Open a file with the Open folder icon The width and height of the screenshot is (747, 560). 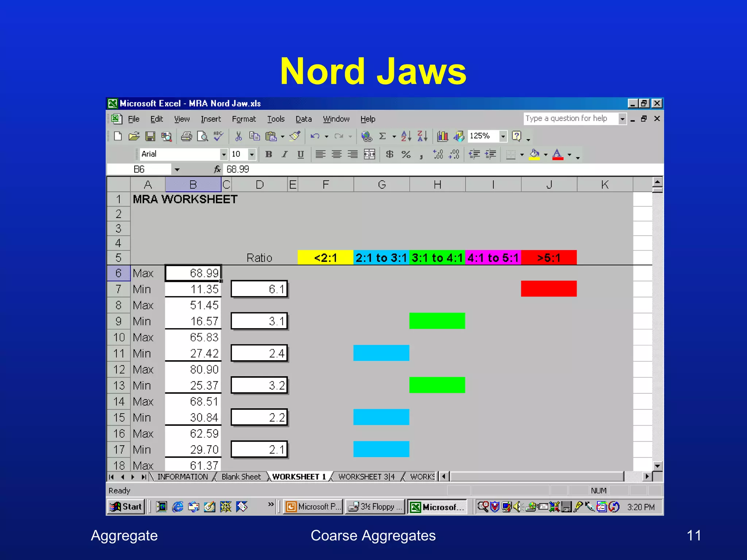click(134, 136)
